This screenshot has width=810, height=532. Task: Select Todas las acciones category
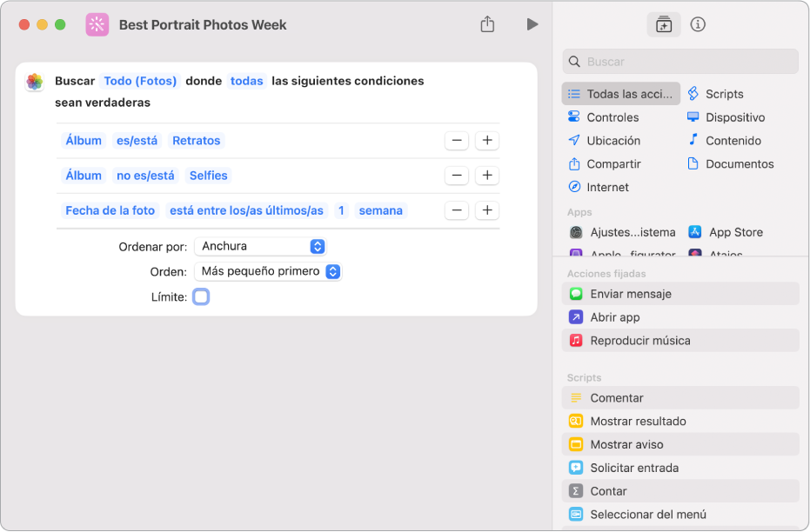pyautogui.click(x=621, y=94)
